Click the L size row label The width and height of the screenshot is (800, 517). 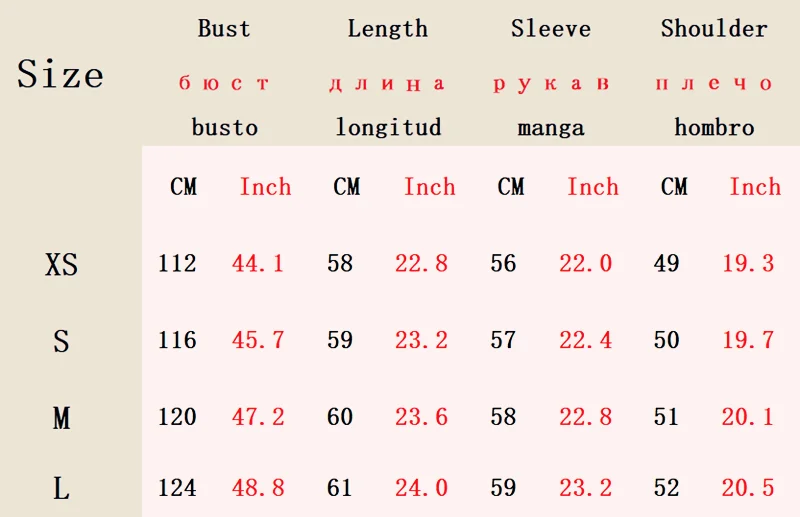click(x=61, y=488)
